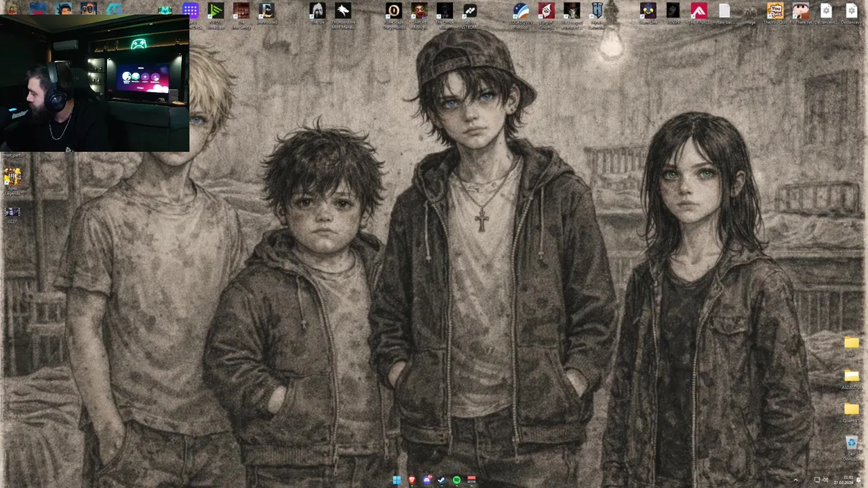The width and height of the screenshot is (868, 488).
Task: Select The Isle desktop icon
Action: 317,15
